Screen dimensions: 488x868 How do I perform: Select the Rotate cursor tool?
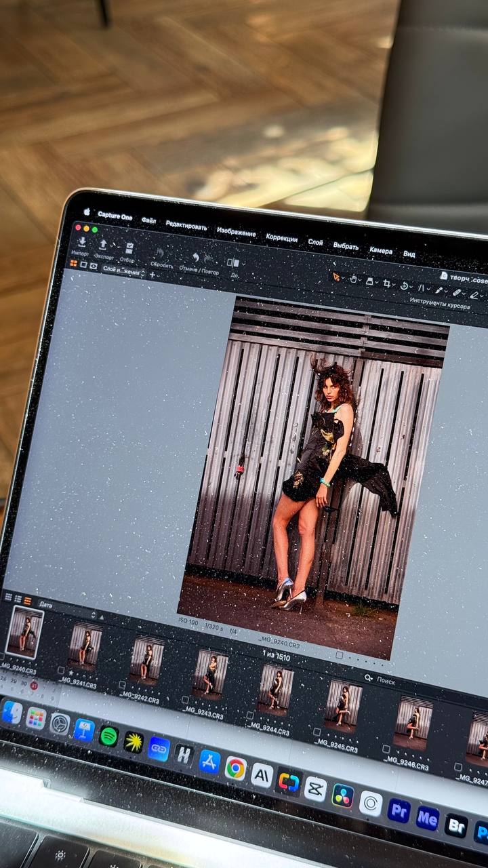[405, 285]
